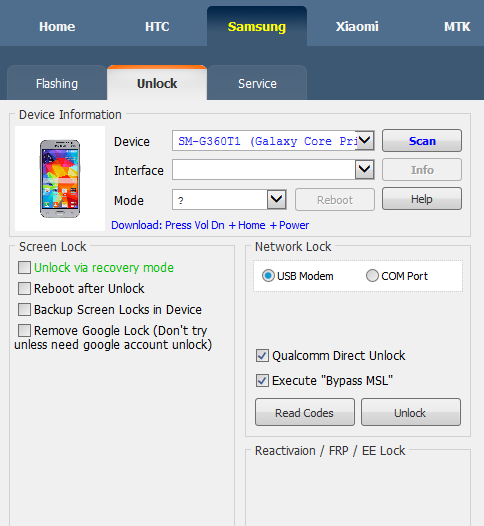Viewport: 484px width, 526px height.
Task: Click the Mode field showing question mark
Action: (x=220, y=200)
